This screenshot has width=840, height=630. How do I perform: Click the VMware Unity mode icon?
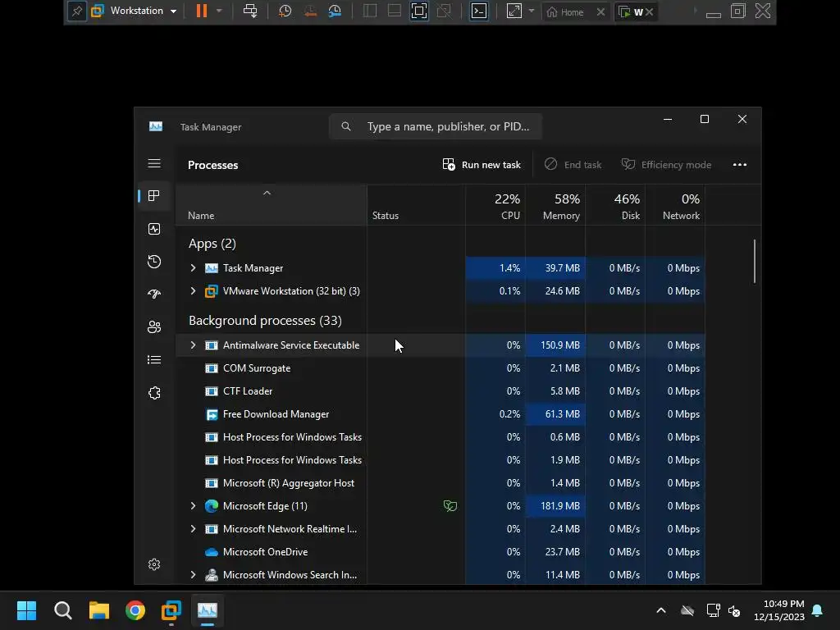click(444, 11)
